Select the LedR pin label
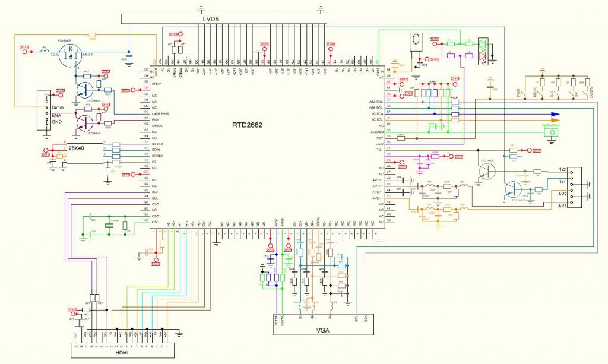The width and height of the screenshot is (608, 364). [379, 144]
